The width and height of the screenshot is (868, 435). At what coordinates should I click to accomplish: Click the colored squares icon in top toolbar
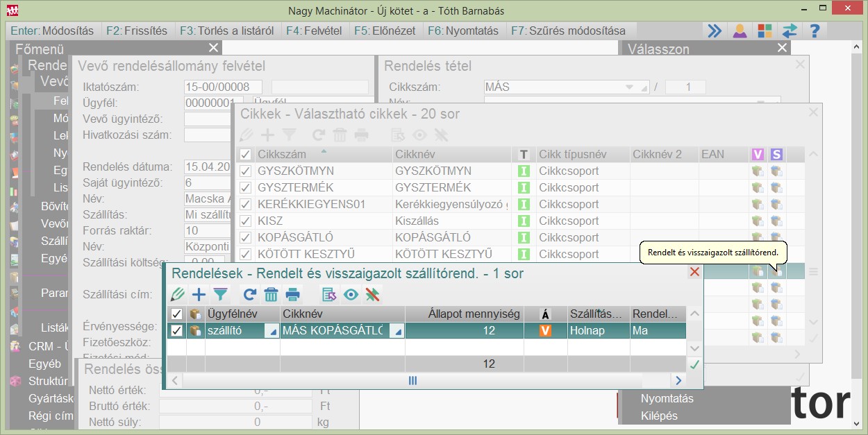[765, 31]
